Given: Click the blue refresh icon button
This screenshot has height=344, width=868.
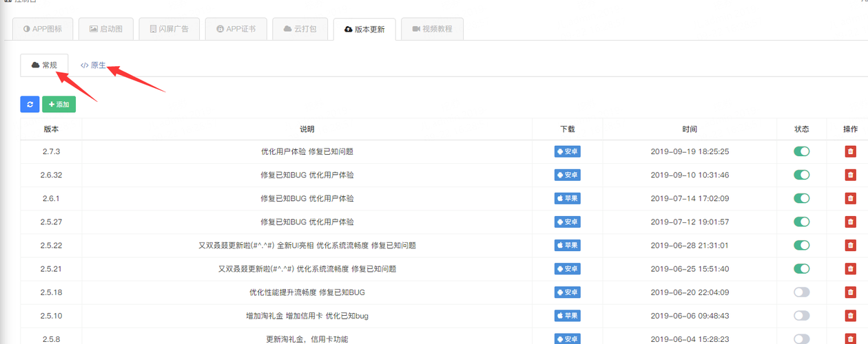Looking at the screenshot, I should (30, 105).
